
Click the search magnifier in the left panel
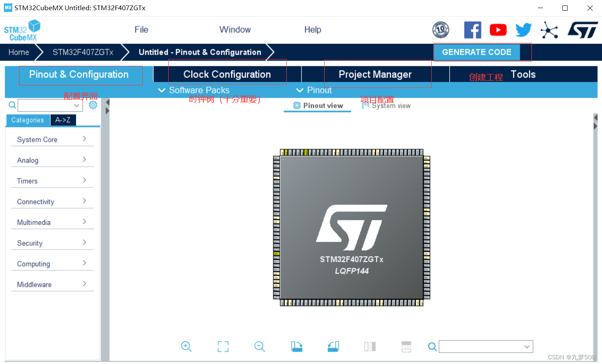(12, 105)
